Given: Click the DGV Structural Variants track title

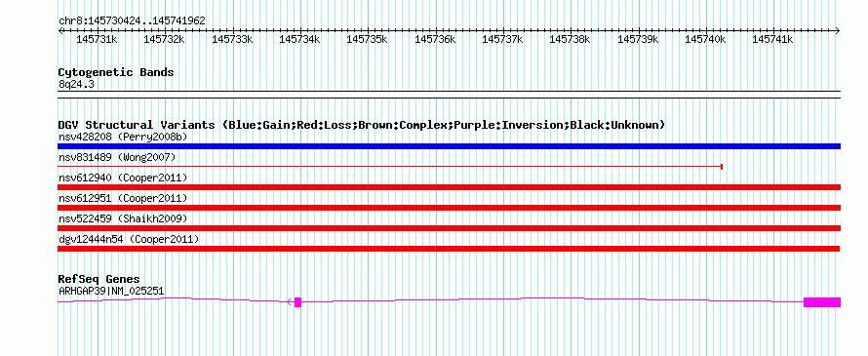Looking at the screenshot, I should pos(362,125).
